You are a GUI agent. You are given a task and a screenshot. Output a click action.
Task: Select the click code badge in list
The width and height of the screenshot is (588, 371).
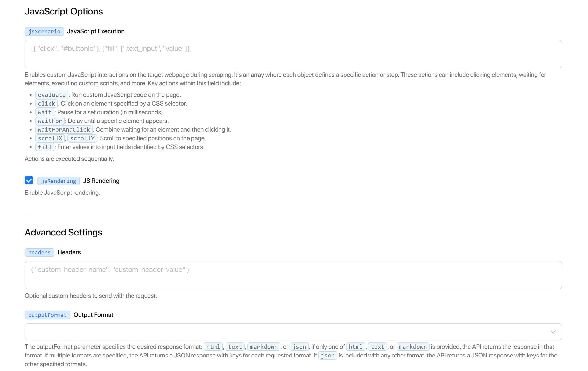coord(46,103)
